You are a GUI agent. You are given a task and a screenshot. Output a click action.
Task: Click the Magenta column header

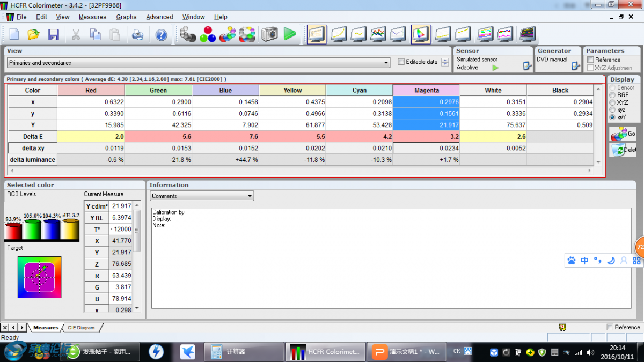click(x=426, y=90)
